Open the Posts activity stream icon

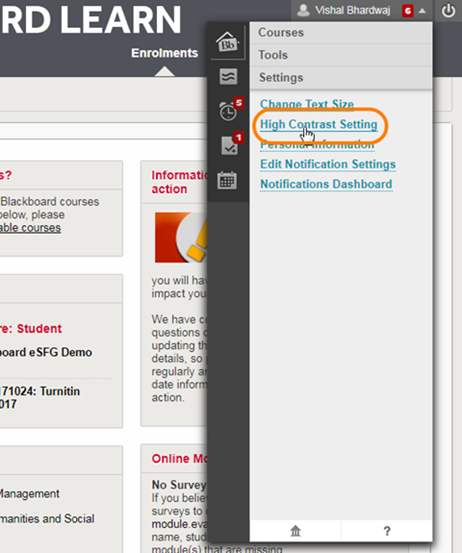click(x=228, y=77)
